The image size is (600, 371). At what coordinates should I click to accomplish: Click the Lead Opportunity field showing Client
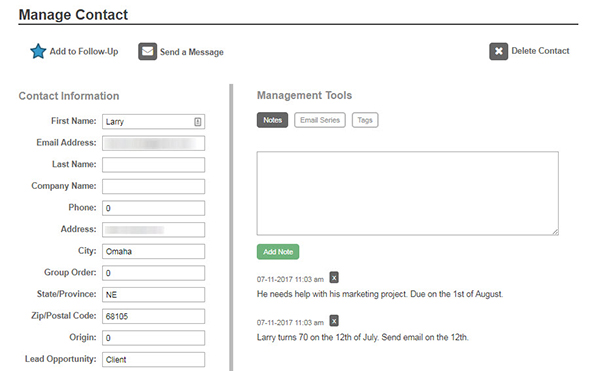coord(153,360)
